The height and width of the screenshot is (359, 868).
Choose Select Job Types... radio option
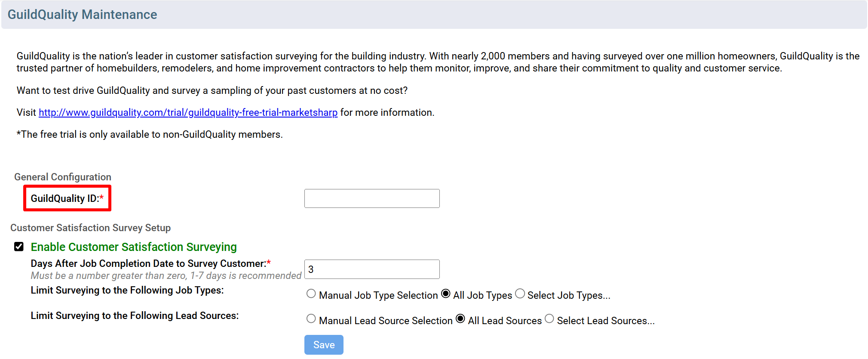coord(520,294)
